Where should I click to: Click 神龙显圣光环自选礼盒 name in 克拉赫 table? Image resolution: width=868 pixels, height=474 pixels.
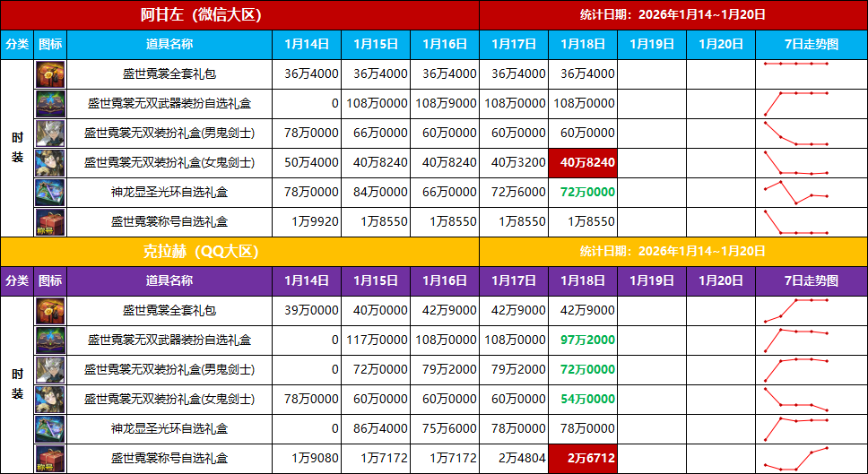click(x=169, y=429)
